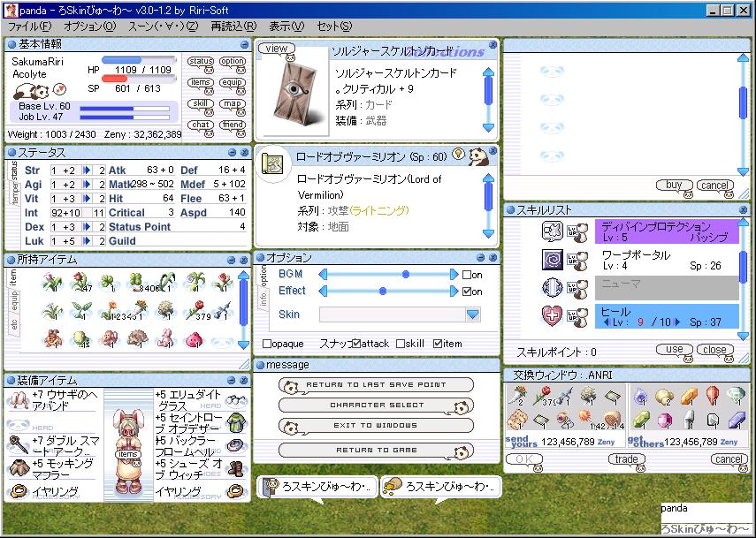The width and height of the screenshot is (756, 538).
Task: Click the Divine Protection skill icon
Action: tap(552, 232)
